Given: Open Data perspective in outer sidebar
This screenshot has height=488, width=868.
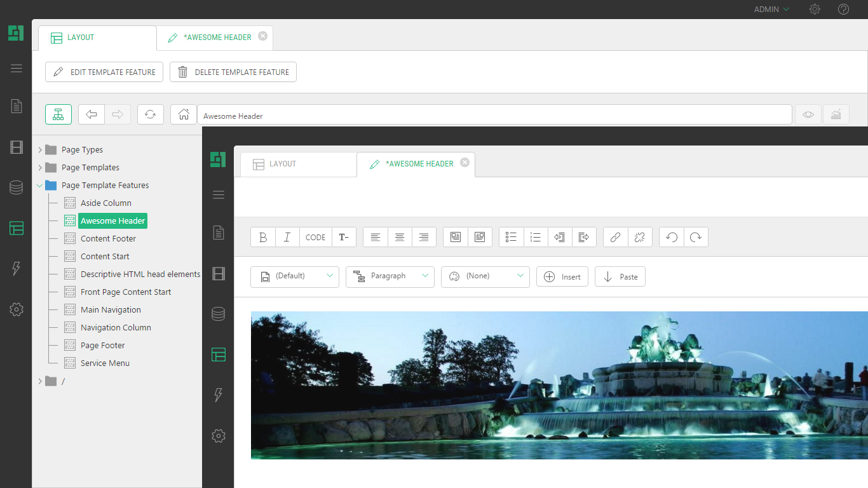Looking at the screenshot, I should click(17, 187).
